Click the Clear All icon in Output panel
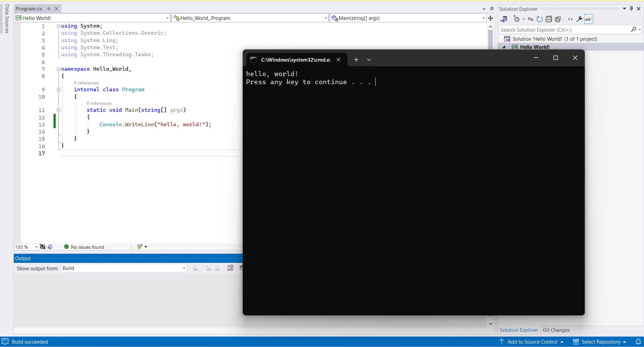Viewport: 644px width, 347px height. pos(230,268)
